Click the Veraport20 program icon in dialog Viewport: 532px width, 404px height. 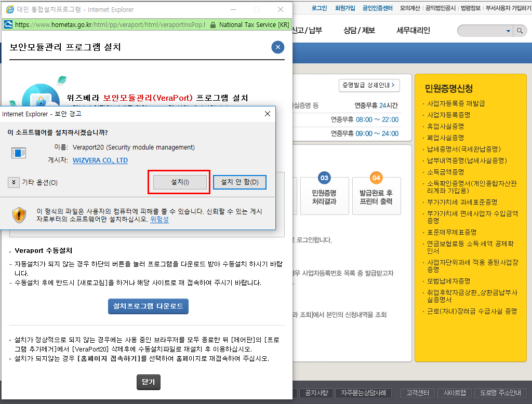[19, 153]
